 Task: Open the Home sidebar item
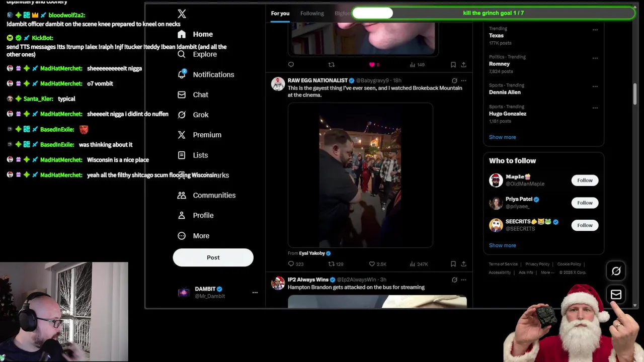pos(195,34)
